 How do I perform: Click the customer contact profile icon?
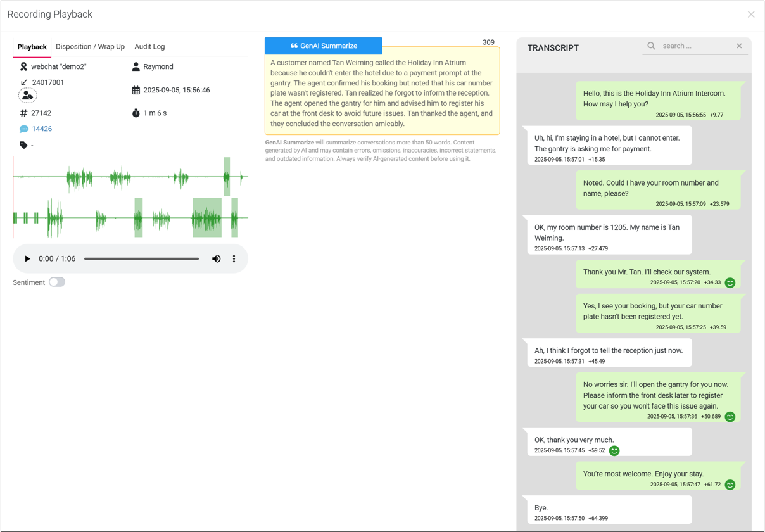(27, 96)
